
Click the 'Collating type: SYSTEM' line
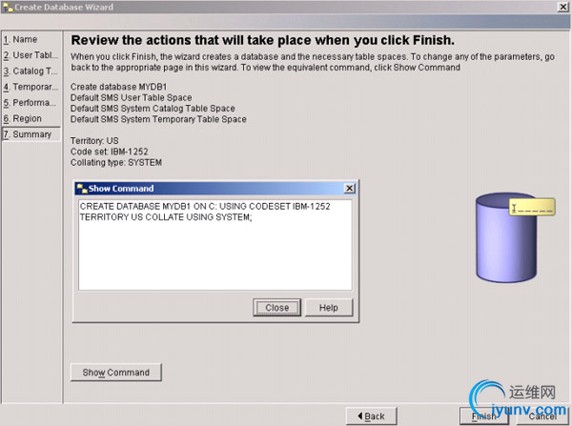coord(116,162)
